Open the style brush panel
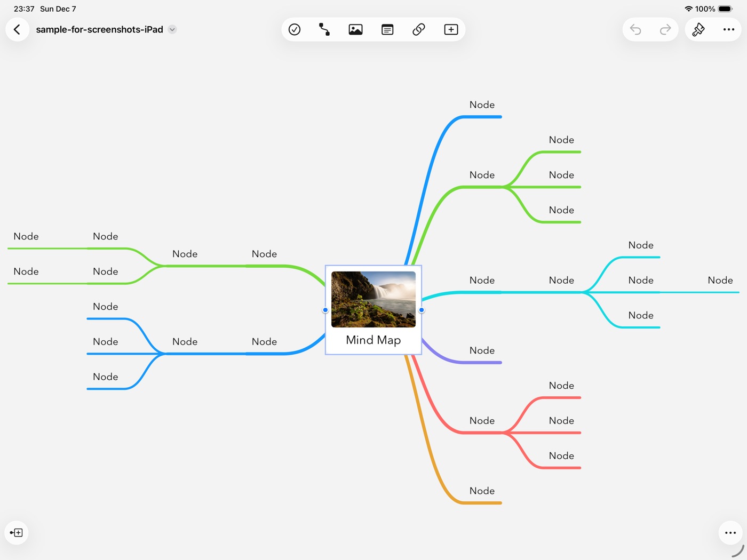This screenshot has width=747, height=560. pyautogui.click(x=698, y=29)
